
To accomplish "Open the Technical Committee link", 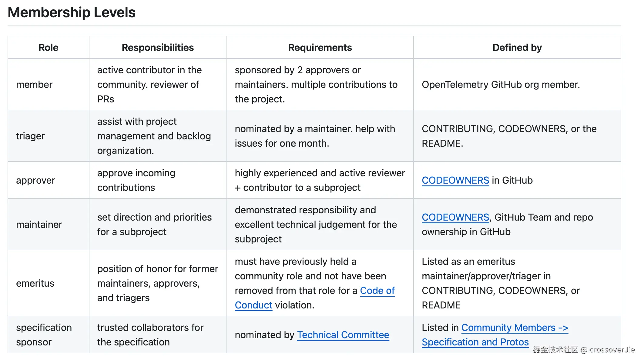I will click(343, 335).
